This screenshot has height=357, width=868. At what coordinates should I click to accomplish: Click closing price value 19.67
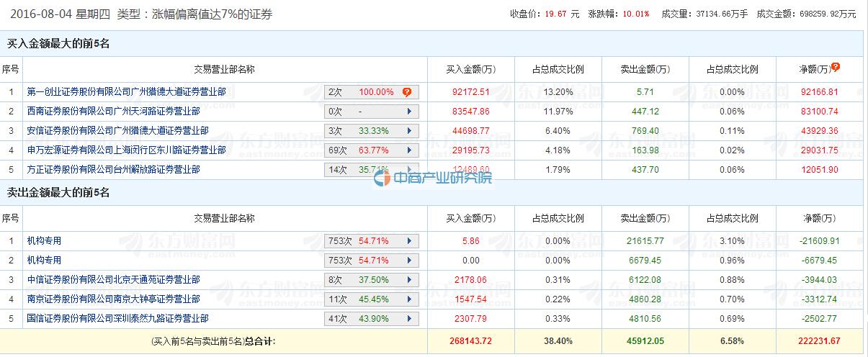tap(555, 14)
